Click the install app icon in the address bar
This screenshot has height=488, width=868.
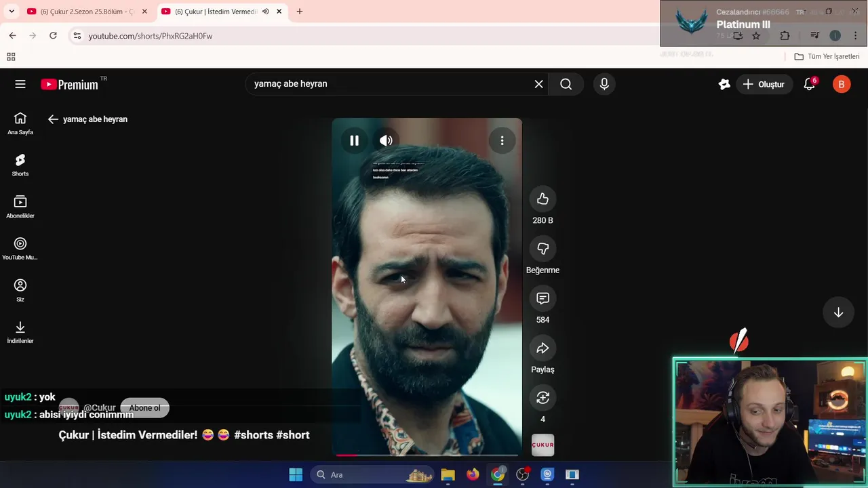[737, 36]
